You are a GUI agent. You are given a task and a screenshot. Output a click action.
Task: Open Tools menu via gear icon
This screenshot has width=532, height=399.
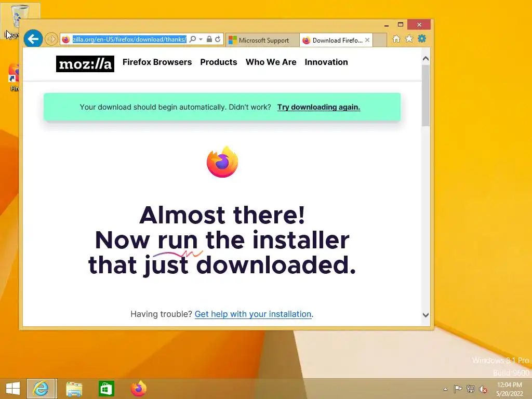tap(422, 38)
